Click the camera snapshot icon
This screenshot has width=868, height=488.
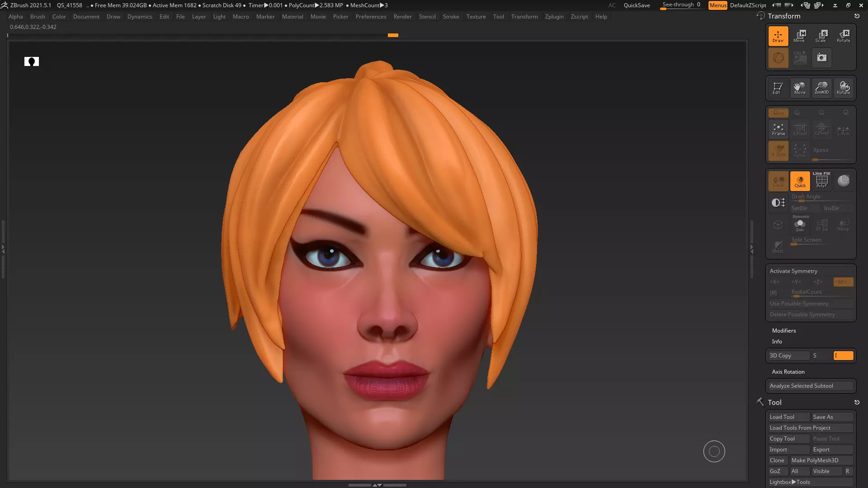[x=821, y=58]
